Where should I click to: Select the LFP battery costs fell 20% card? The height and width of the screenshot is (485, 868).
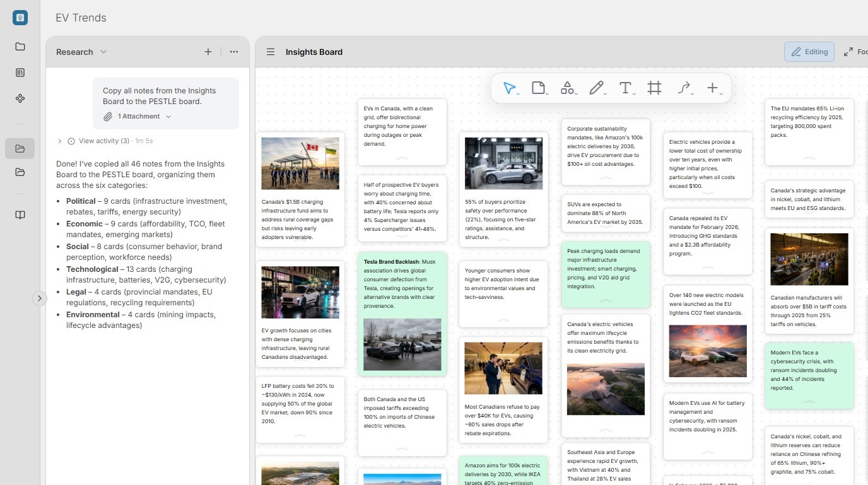coord(300,410)
